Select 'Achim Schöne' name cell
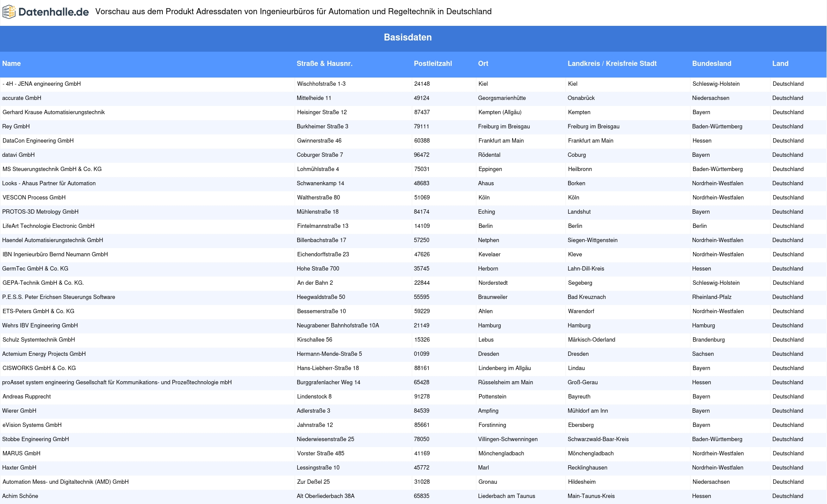This screenshot has width=827, height=504. (x=20, y=496)
